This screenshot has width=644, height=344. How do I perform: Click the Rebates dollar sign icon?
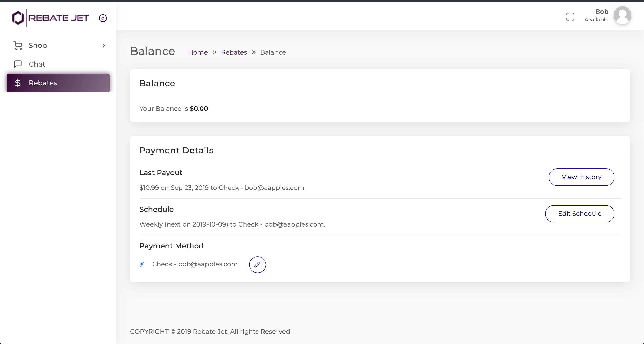click(18, 83)
